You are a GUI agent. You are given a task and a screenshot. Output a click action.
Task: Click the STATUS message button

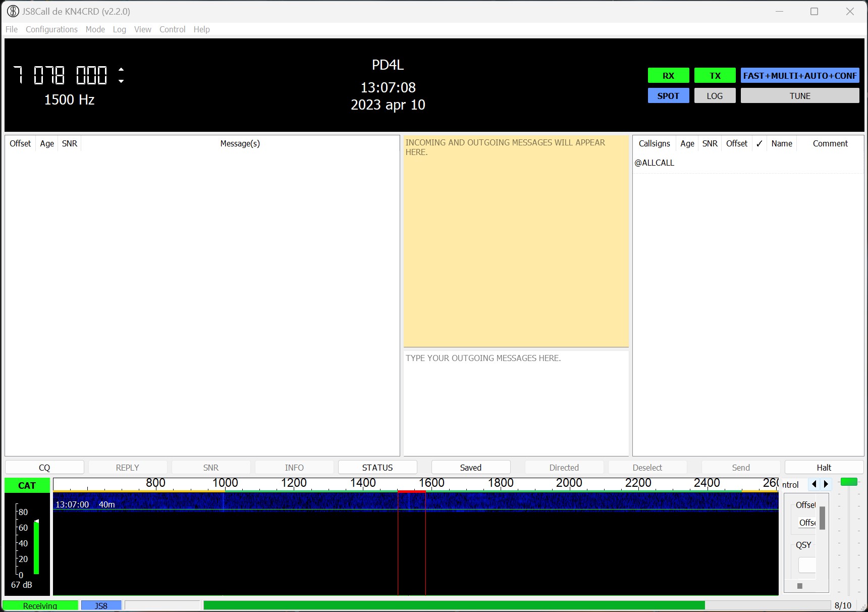tap(377, 468)
